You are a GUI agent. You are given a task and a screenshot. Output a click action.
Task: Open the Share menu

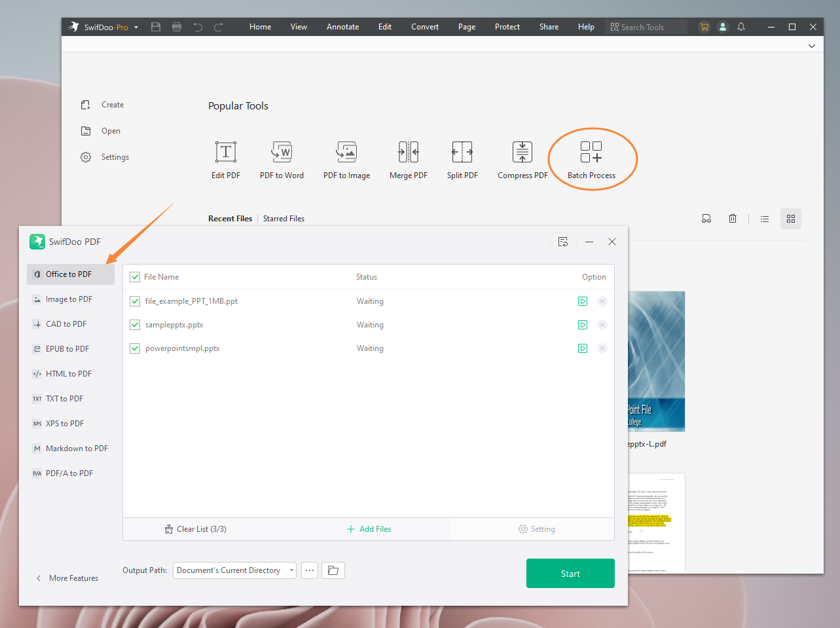(549, 27)
